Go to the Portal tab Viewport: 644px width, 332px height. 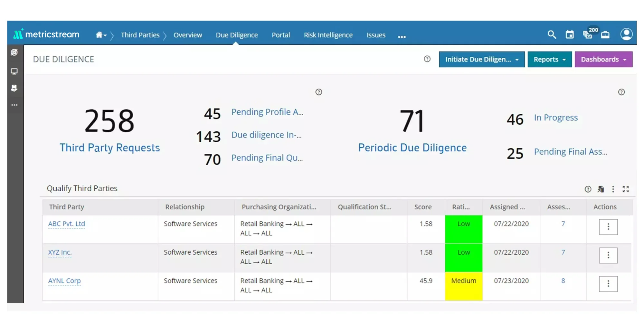pos(281,35)
